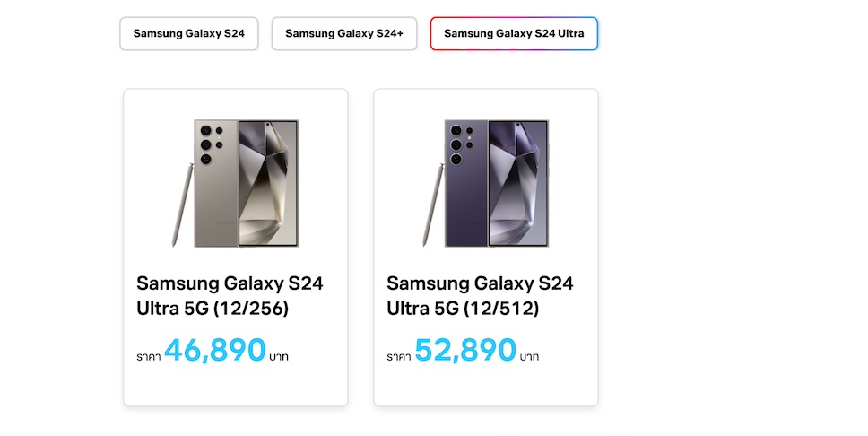Image resolution: width=868 pixels, height=436 pixels.
Task: Open the Samsung Galaxy S24 Ultra tab
Action: pos(514,34)
